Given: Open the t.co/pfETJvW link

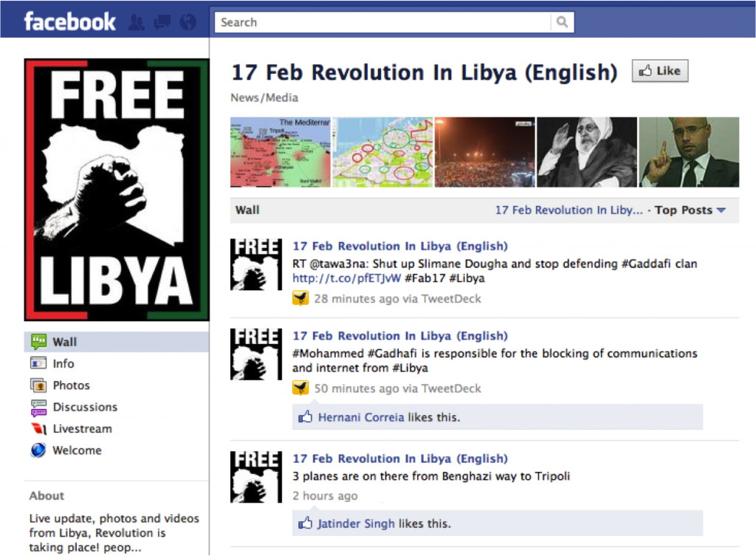Looking at the screenshot, I should coord(346,278).
